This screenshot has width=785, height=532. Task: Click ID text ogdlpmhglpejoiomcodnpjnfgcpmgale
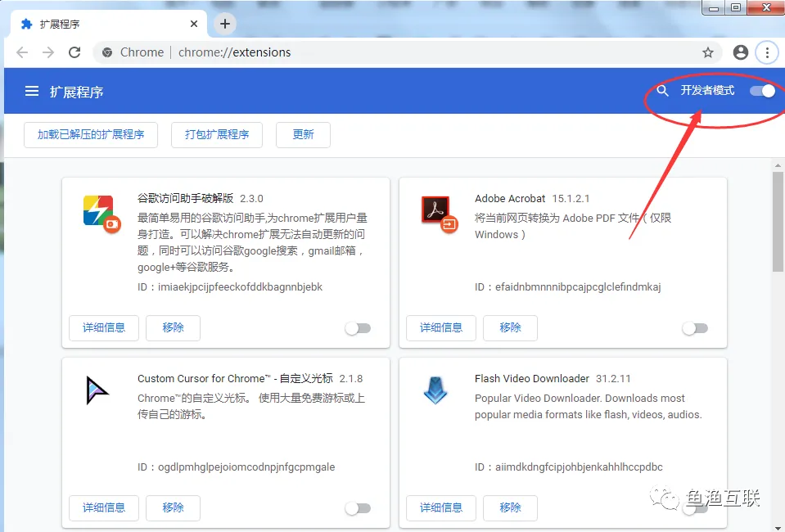(246, 467)
